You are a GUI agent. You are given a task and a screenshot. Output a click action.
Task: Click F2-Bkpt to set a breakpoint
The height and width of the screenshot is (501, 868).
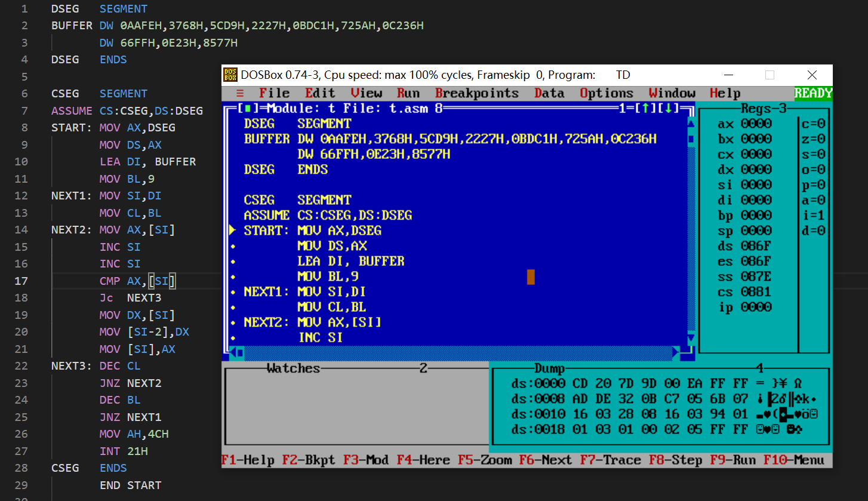pos(309,460)
